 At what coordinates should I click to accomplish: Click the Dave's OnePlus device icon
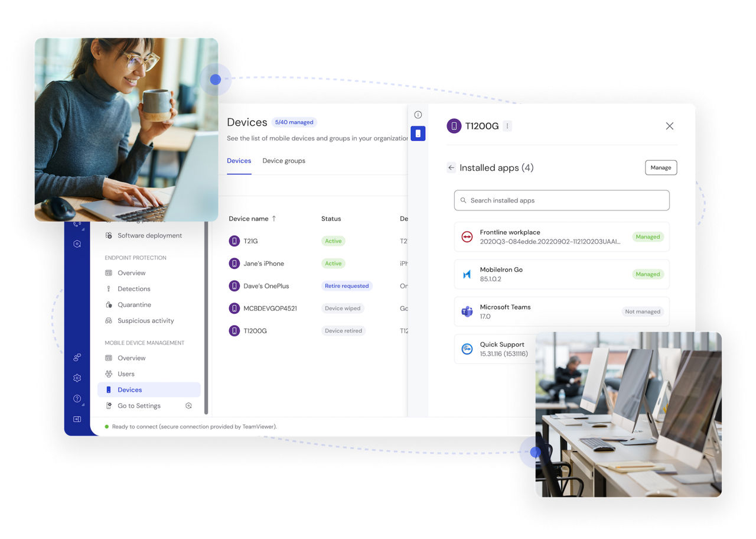tap(234, 286)
